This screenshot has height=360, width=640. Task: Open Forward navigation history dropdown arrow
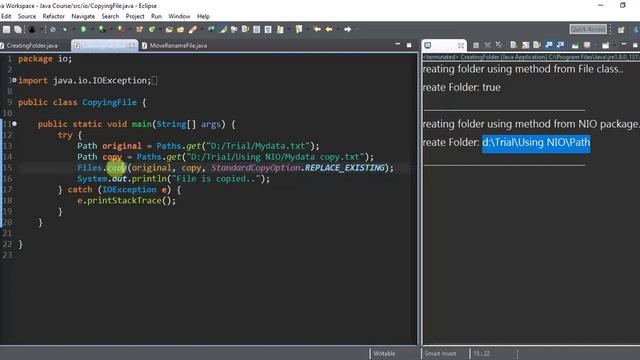[357, 29]
